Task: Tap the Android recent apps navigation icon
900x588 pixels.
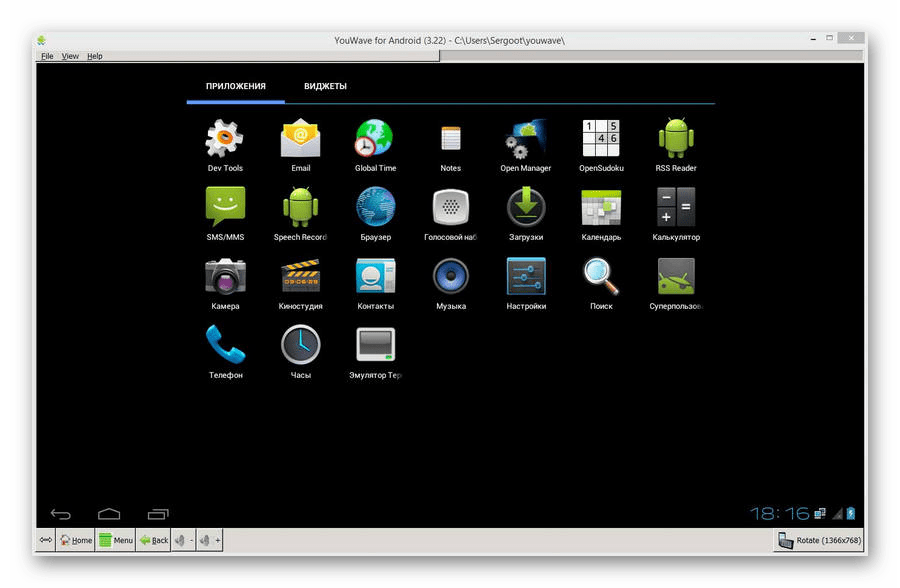Action: [158, 514]
